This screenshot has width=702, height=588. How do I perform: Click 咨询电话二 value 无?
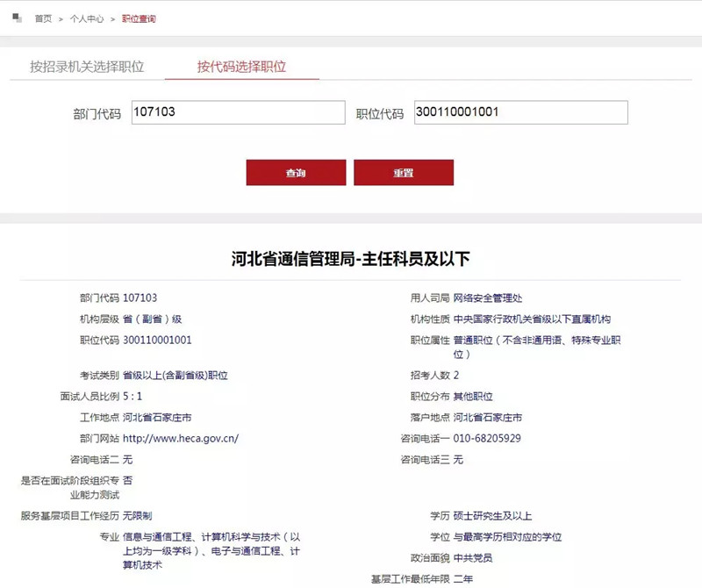[127, 460]
